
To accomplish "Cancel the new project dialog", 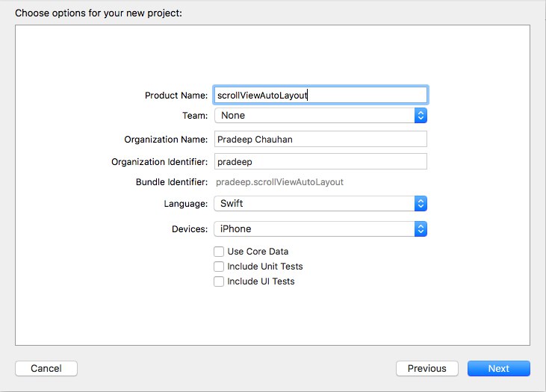I will 46,368.
